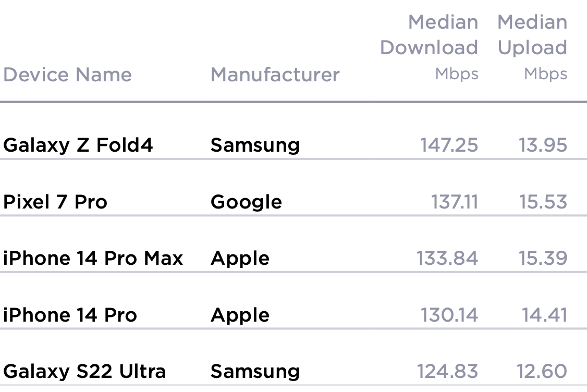
Task: Select the 15.53 upload speed value
Action: (543, 202)
